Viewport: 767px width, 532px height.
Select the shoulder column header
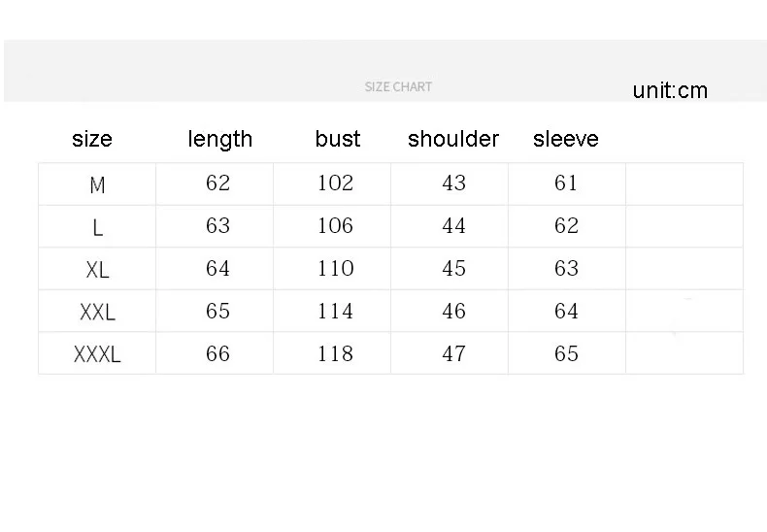click(453, 139)
